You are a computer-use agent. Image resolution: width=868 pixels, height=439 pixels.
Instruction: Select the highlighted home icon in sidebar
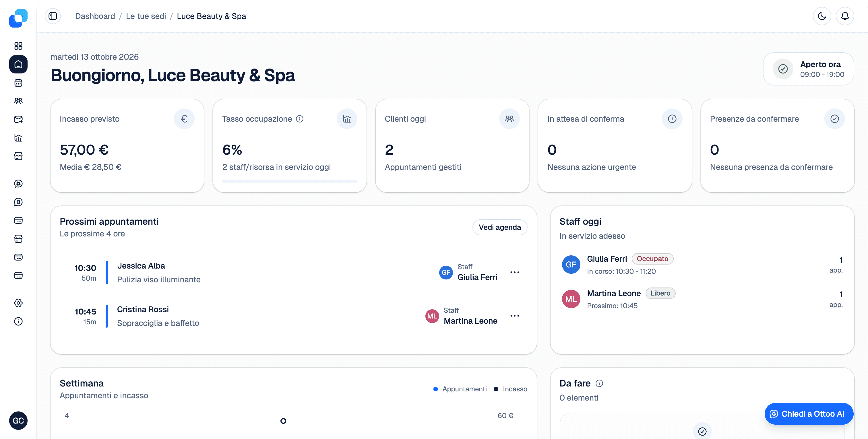18,64
